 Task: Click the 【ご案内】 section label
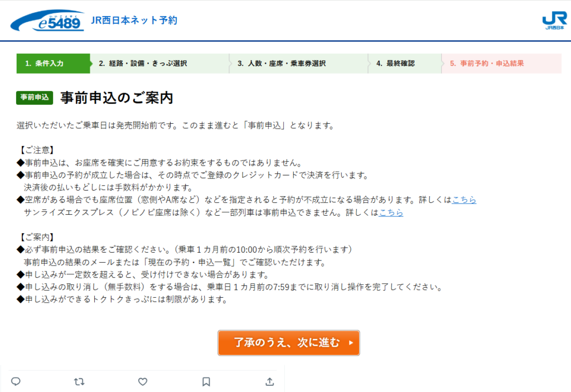pyautogui.click(x=36, y=237)
